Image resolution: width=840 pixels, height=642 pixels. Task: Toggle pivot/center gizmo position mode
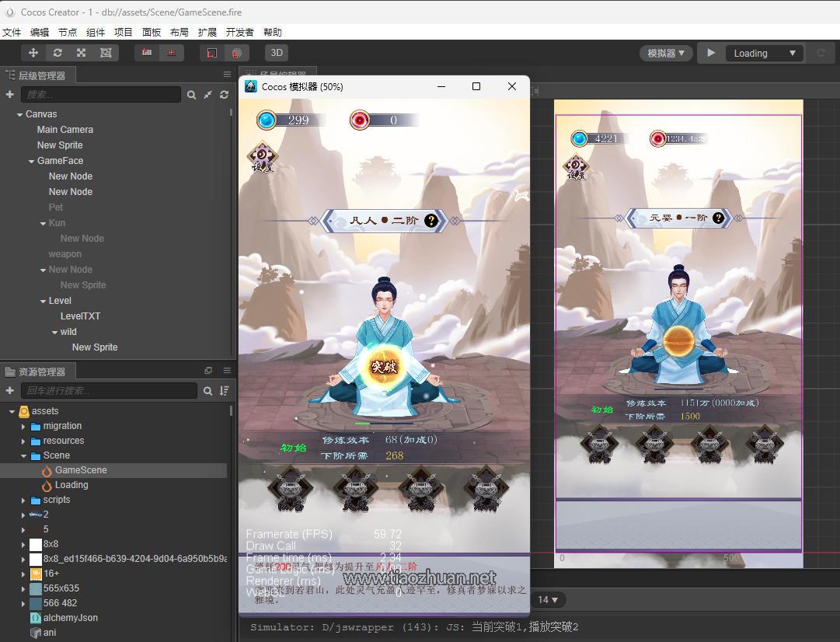pos(147,53)
